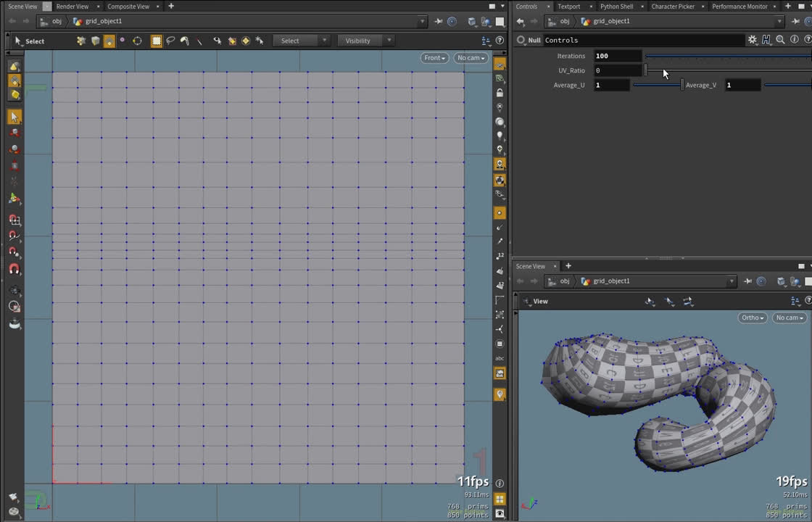Click the Iterations value input field

point(616,56)
